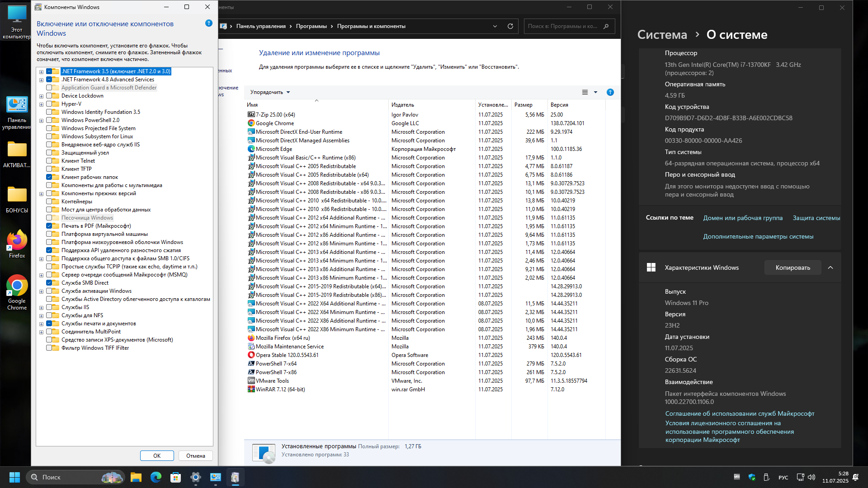Open Microsoft Edge from the taskbar
The height and width of the screenshot is (488, 868).
pyautogui.click(x=156, y=477)
